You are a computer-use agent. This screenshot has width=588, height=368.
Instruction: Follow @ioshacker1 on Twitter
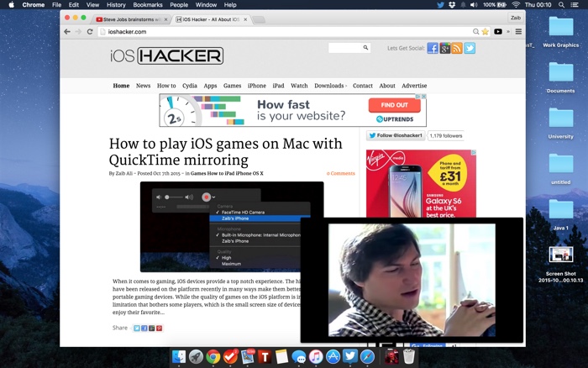tap(396, 135)
